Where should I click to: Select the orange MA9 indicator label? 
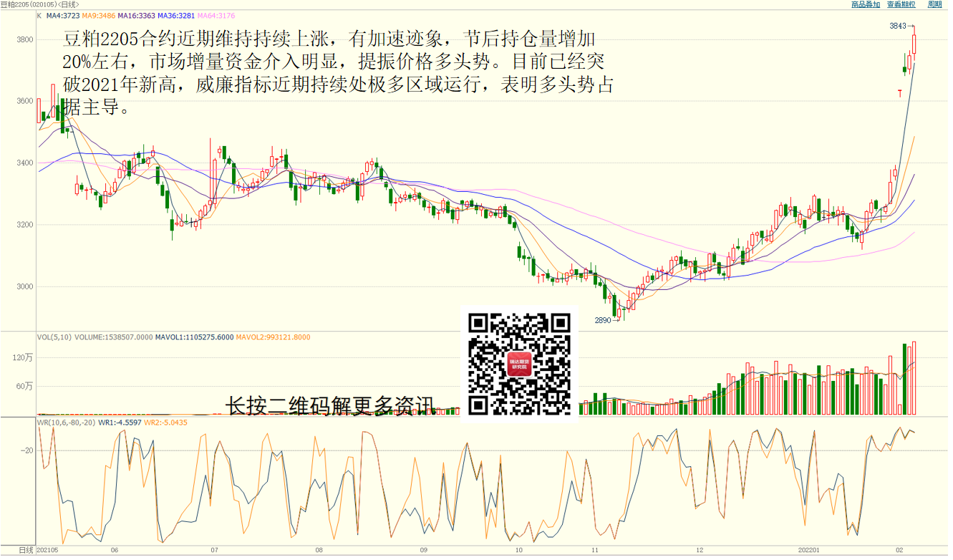pos(99,15)
